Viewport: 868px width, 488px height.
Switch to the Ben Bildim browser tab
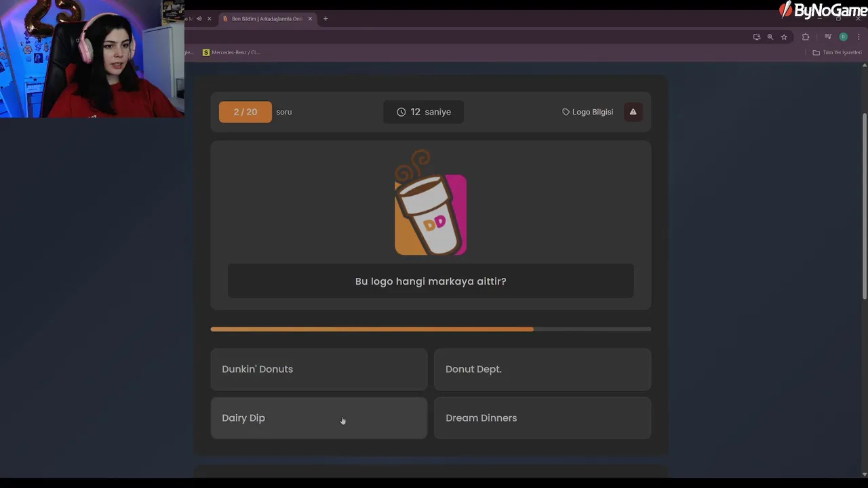click(267, 19)
